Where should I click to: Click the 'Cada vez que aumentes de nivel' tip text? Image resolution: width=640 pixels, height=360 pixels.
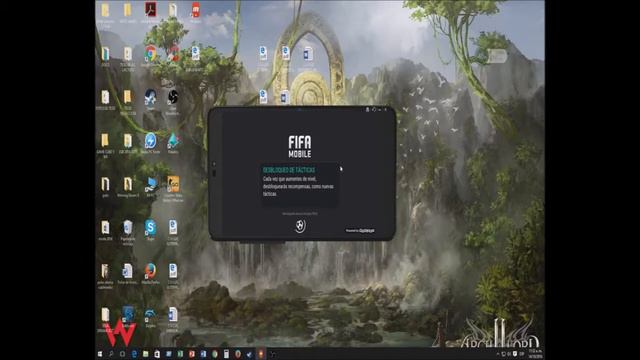pos(298,187)
